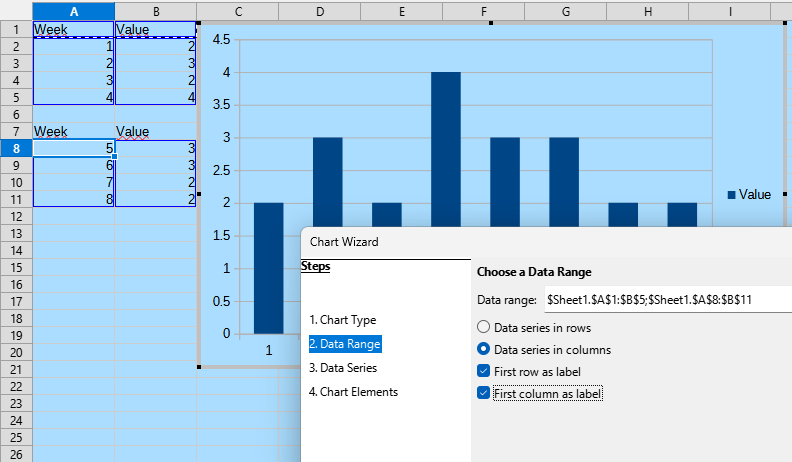Click the "Value" legend text in chart
The width and height of the screenshot is (792, 462).
tap(755, 195)
